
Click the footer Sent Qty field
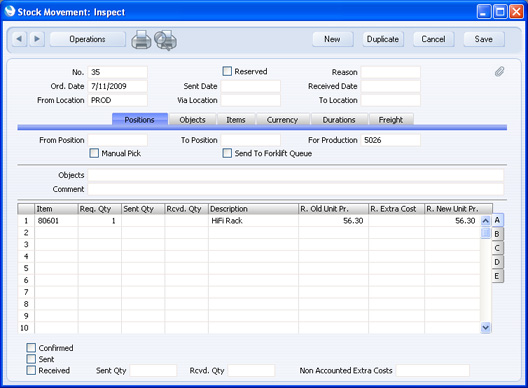coord(153,370)
